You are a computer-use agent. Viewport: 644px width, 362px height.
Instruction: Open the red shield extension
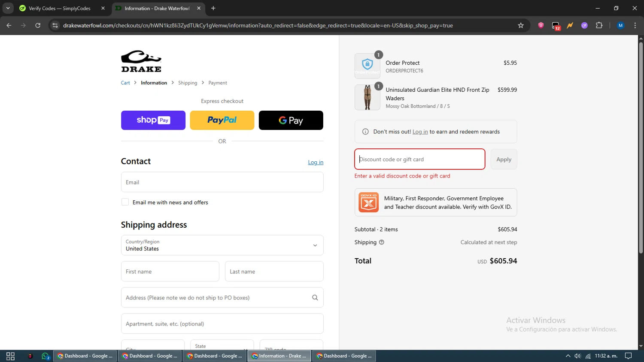(x=541, y=25)
